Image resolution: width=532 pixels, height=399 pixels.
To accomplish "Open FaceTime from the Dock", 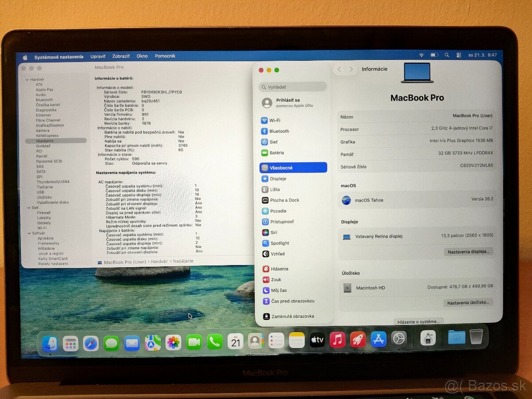I will click(194, 340).
